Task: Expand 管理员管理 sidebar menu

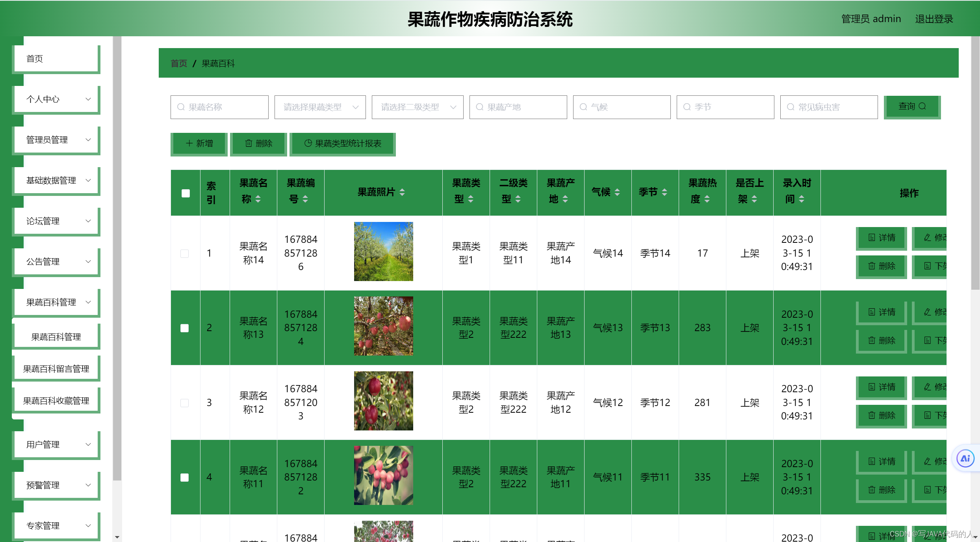Action: [56, 140]
